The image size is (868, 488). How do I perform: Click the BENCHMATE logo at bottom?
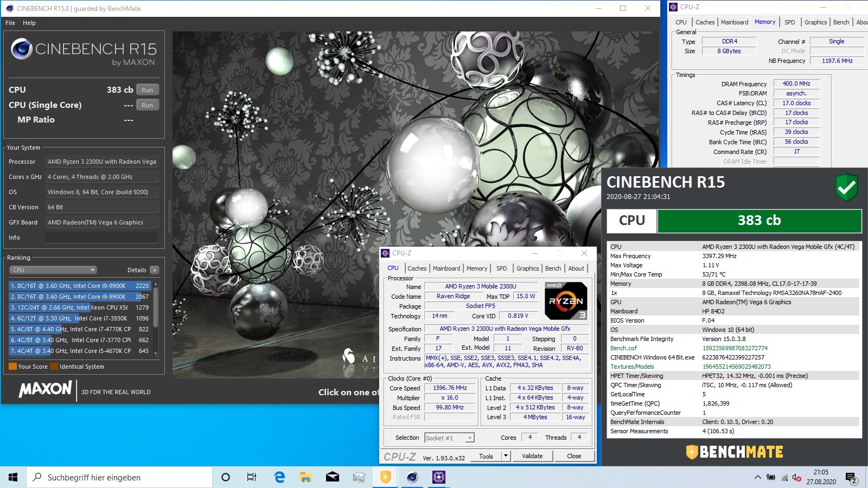(x=735, y=452)
